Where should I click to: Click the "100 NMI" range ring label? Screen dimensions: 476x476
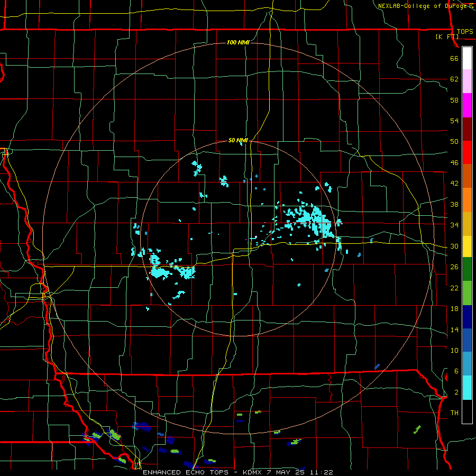click(238, 42)
